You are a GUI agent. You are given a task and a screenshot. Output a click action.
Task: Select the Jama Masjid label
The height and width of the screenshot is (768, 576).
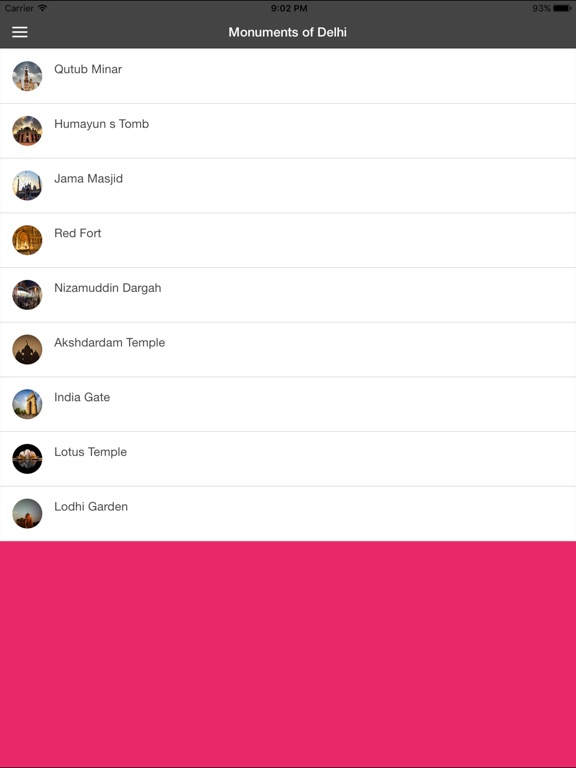(88, 179)
